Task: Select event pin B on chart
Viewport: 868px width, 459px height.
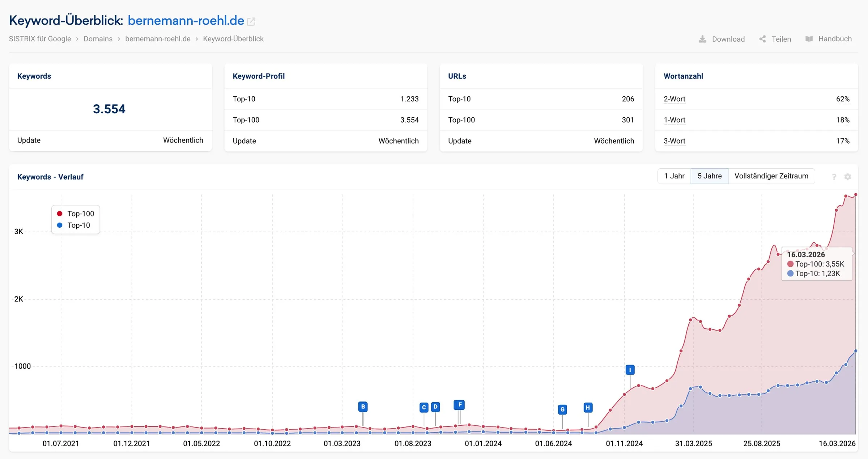Action: (363, 407)
